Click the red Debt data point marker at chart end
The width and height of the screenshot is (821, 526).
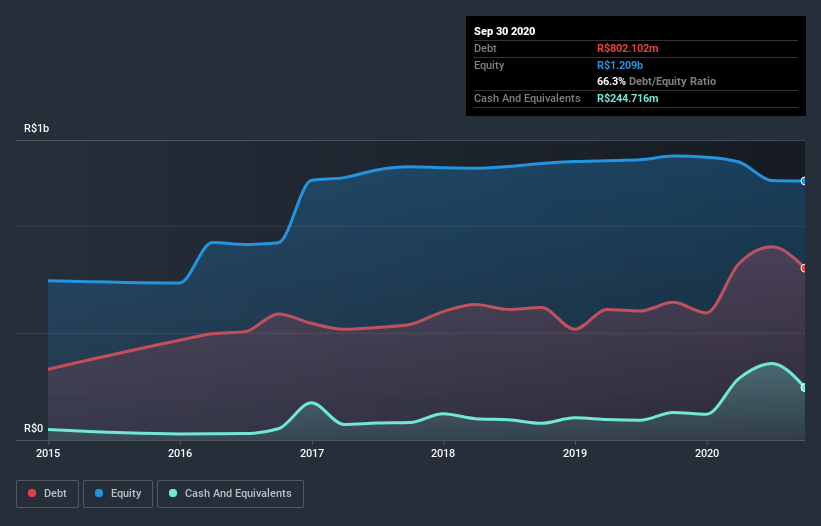[804, 268]
